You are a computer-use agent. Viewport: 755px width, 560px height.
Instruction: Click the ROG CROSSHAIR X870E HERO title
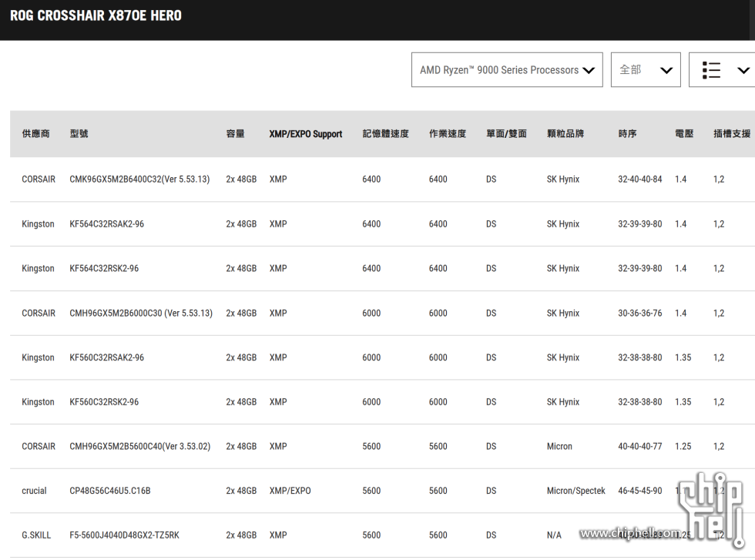coord(96,15)
